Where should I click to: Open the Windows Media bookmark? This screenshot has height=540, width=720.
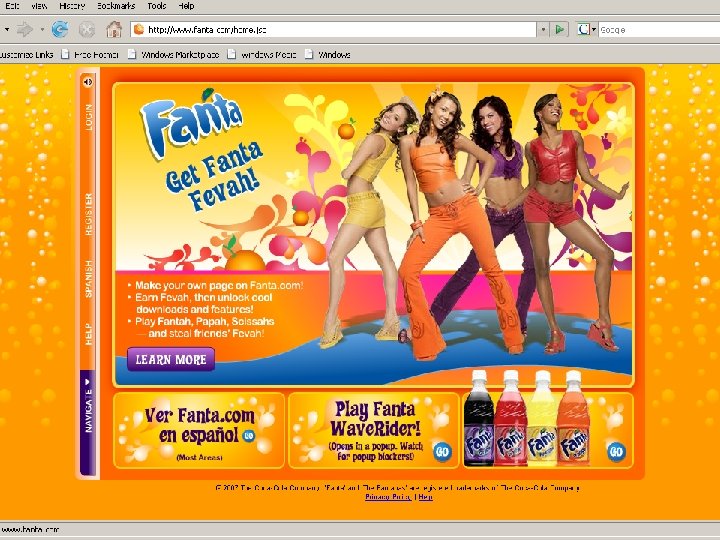click(262, 55)
